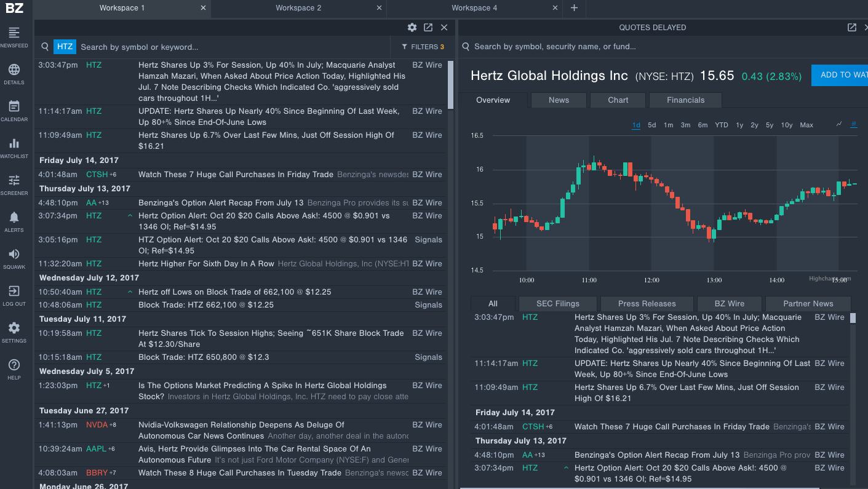Select the YTD chart range
Image resolution: width=868 pixels, height=489 pixels.
722,125
